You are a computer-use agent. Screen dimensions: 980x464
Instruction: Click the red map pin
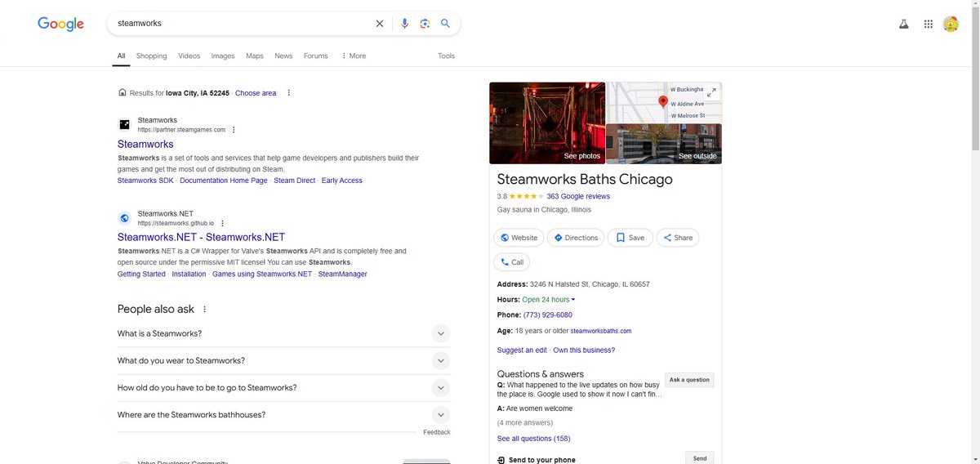pyautogui.click(x=663, y=102)
